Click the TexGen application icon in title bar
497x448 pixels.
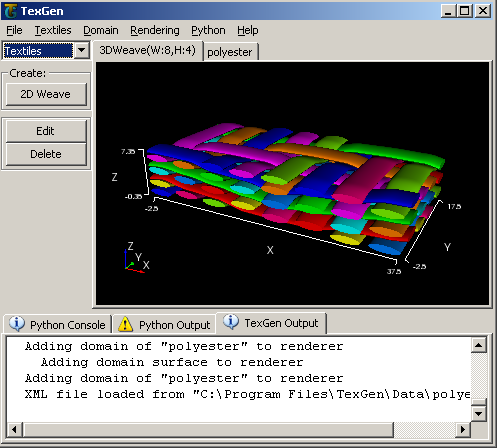click(x=10, y=11)
